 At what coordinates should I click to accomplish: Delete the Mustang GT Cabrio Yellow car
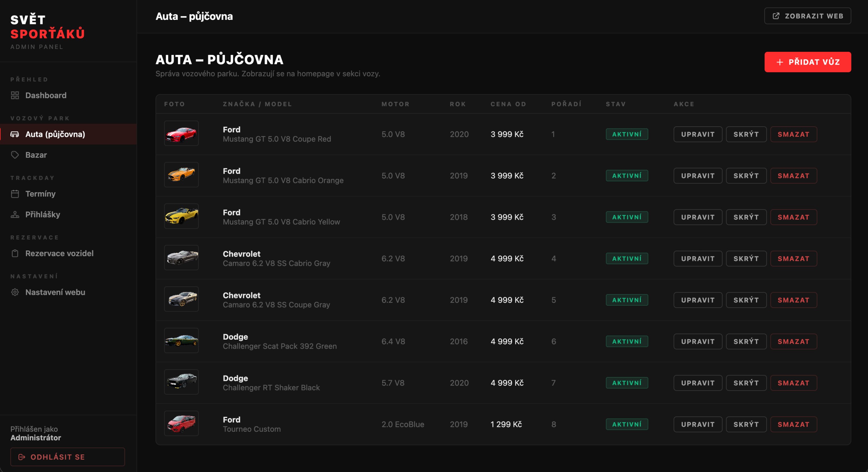click(793, 217)
